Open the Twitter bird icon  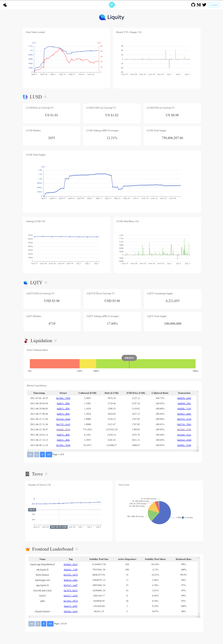(x=204, y=5)
